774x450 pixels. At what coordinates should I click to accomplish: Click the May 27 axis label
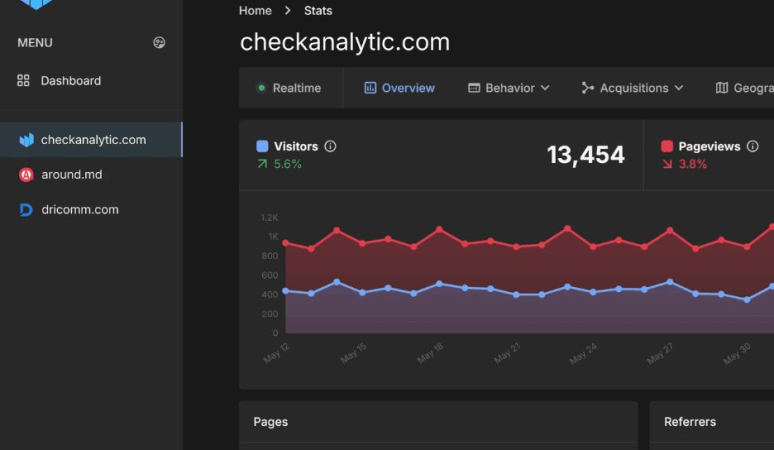tap(660, 353)
